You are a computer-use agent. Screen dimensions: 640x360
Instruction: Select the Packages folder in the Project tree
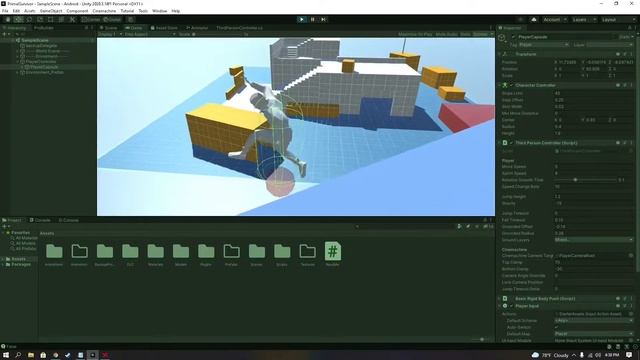(x=18, y=264)
